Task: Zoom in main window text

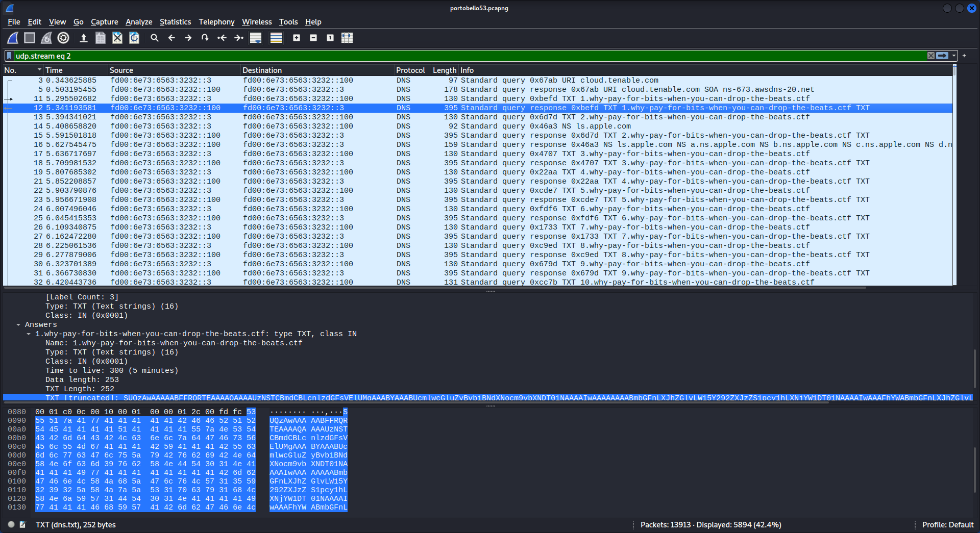Action: [x=297, y=38]
